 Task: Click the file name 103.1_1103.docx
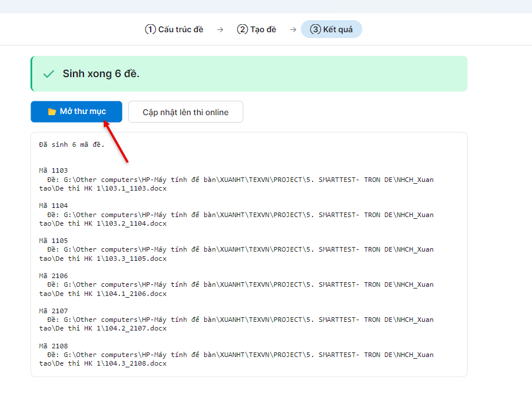click(x=136, y=188)
